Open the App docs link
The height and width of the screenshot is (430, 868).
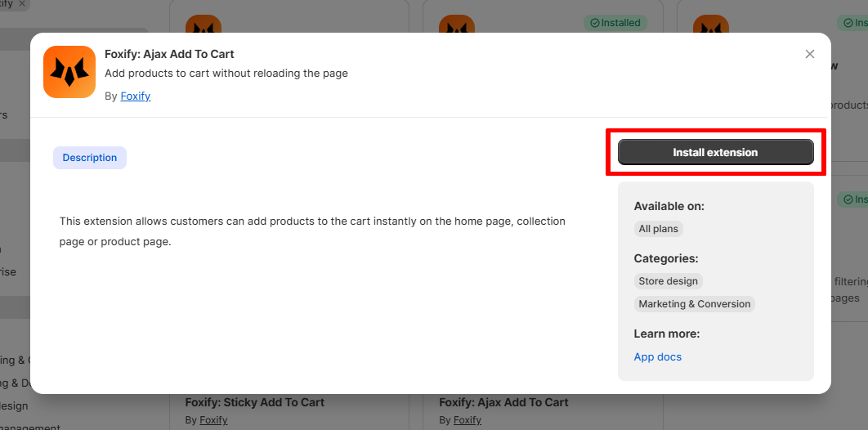tap(658, 357)
